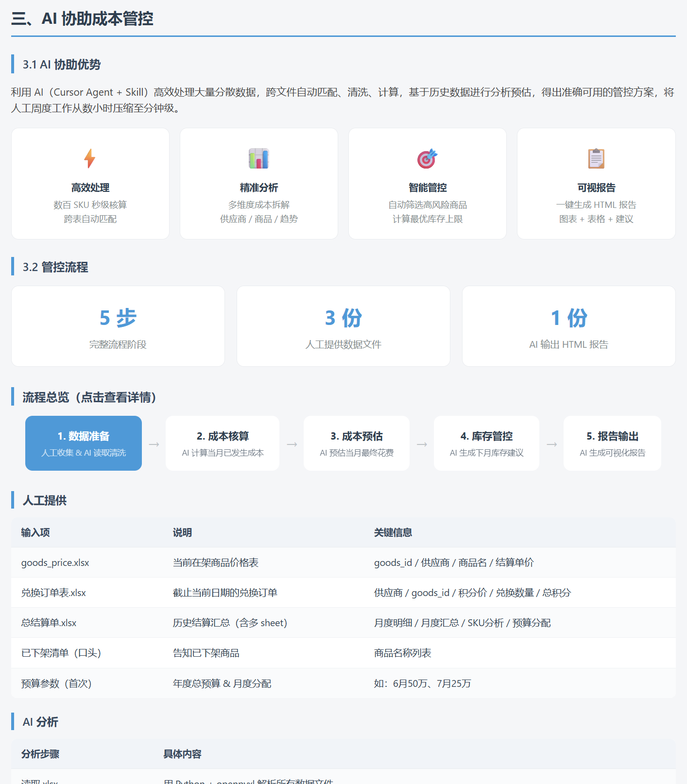Click the 具体内容 column header

(x=182, y=754)
